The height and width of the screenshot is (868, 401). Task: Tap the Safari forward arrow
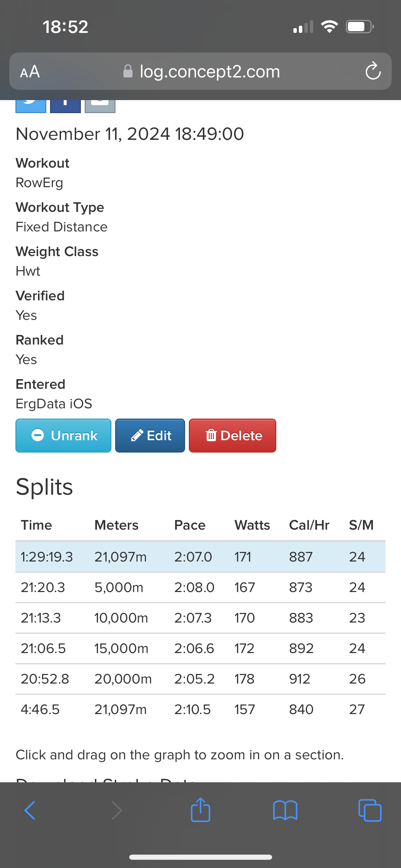coord(117,810)
